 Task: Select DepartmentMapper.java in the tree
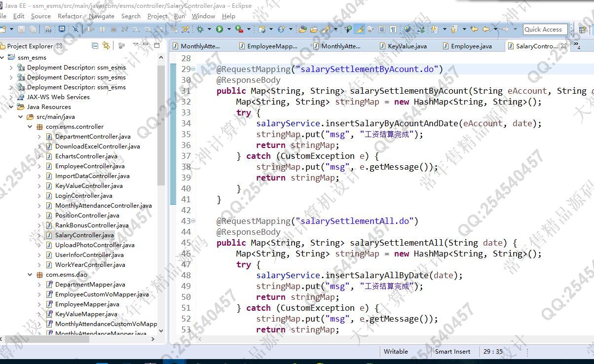click(90, 285)
